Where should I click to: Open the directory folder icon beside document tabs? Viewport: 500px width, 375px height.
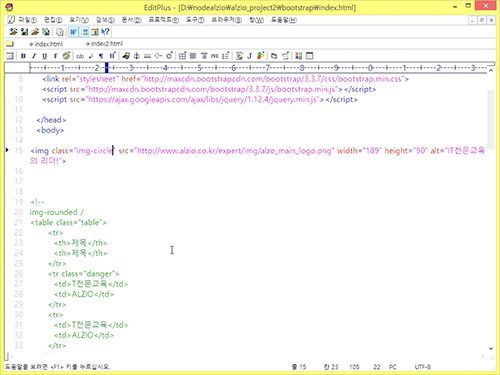pos(10,44)
